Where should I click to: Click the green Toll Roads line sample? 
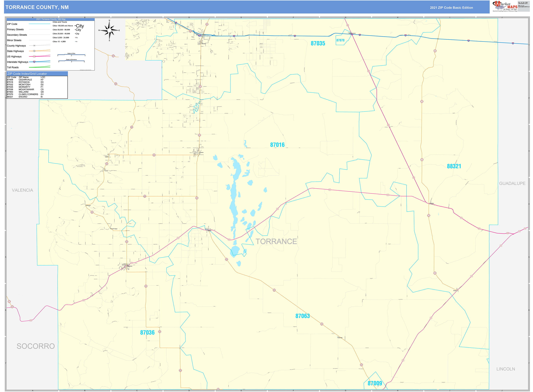point(39,67)
